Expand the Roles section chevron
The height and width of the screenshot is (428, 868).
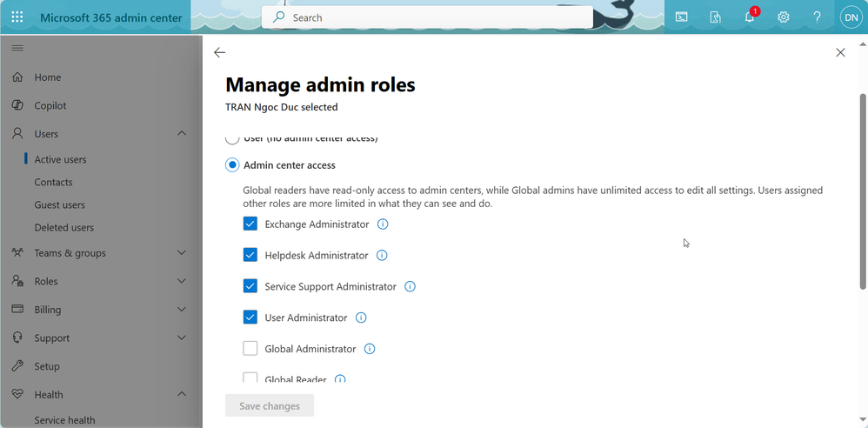point(182,281)
